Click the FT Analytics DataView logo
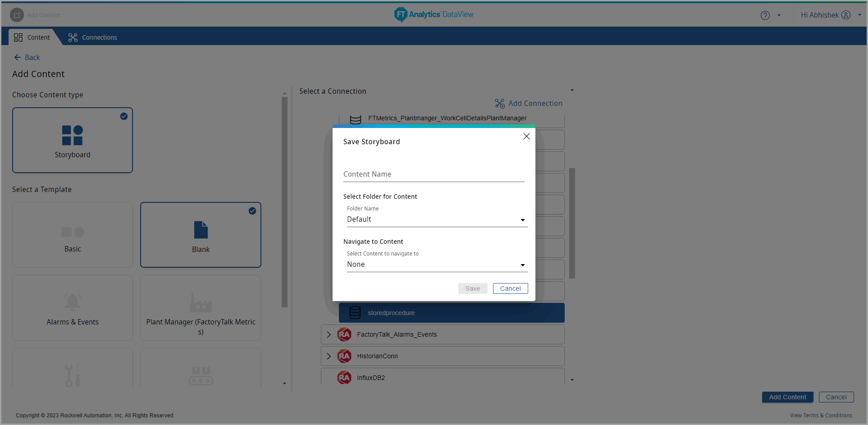Viewport: 868px width, 425px height. coord(434,14)
